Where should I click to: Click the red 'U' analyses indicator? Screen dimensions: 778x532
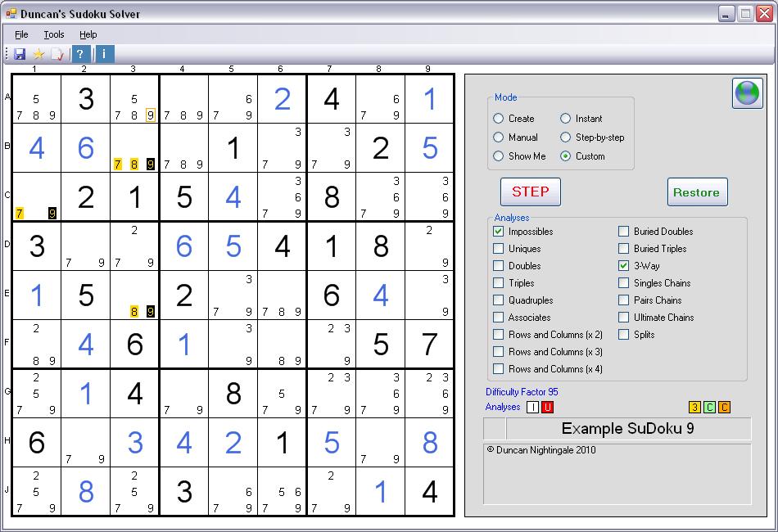(x=547, y=407)
